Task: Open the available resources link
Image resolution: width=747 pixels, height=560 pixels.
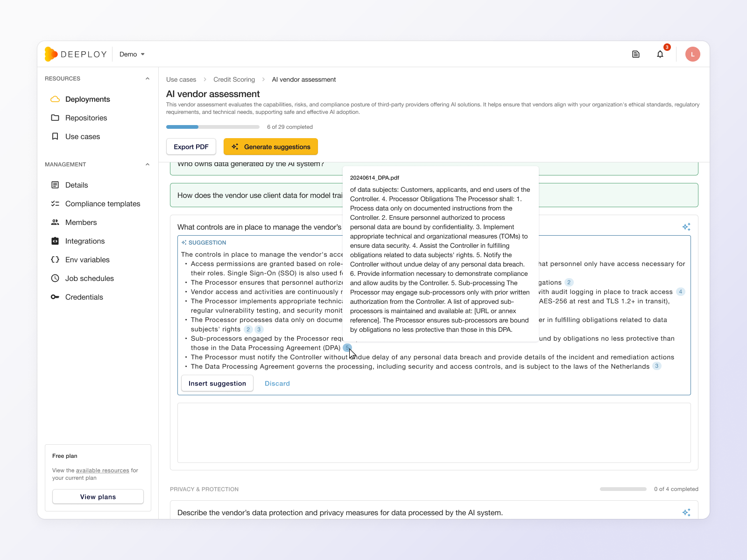Action: pyautogui.click(x=103, y=470)
